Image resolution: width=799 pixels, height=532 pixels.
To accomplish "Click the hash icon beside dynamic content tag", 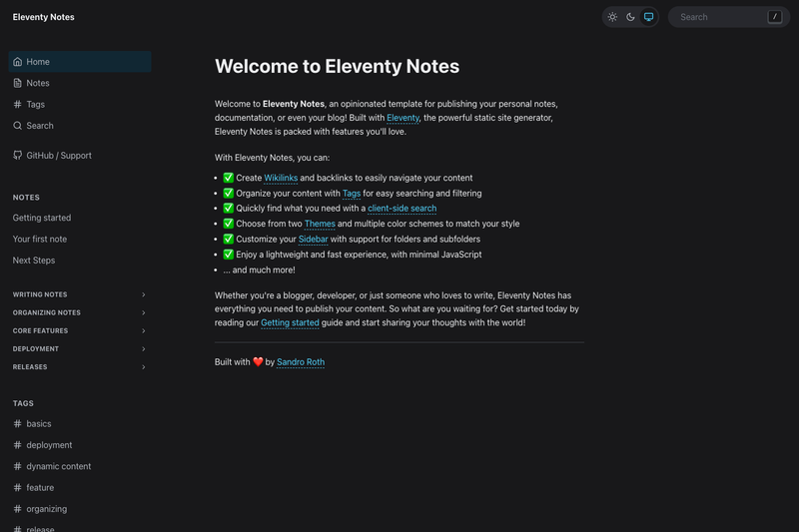I will click(17, 466).
